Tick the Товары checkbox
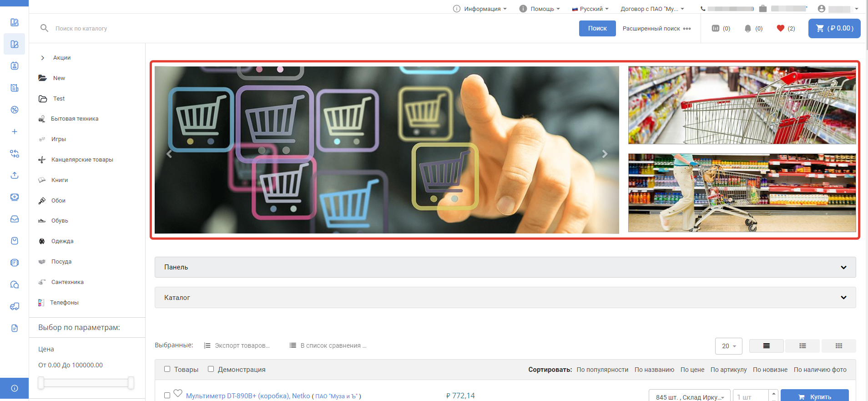This screenshot has height=401, width=868. point(167,369)
